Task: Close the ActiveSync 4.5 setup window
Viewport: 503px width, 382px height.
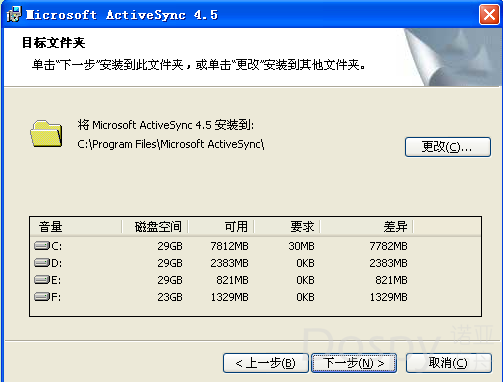Action: 489,15
